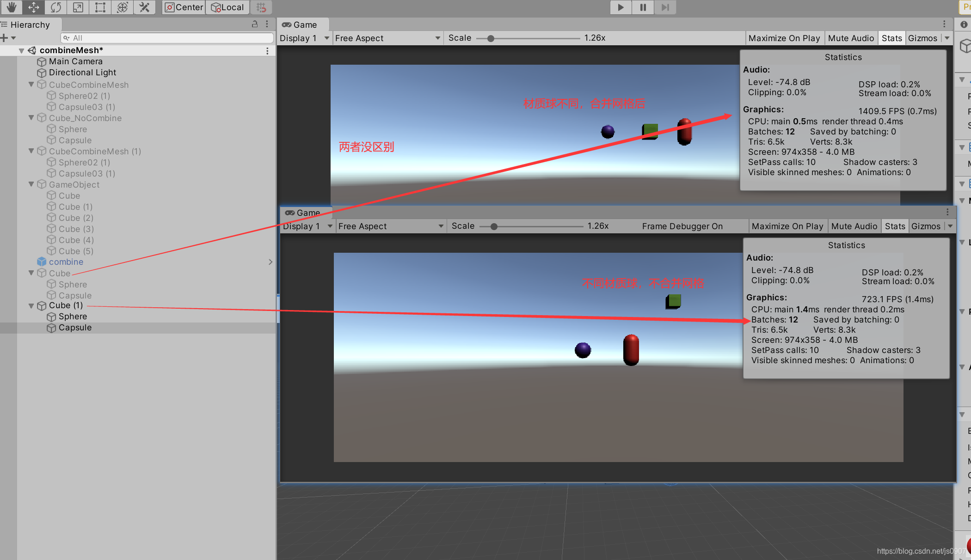The image size is (971, 560).
Task: Toggle pivot Center button
Action: (x=184, y=7)
